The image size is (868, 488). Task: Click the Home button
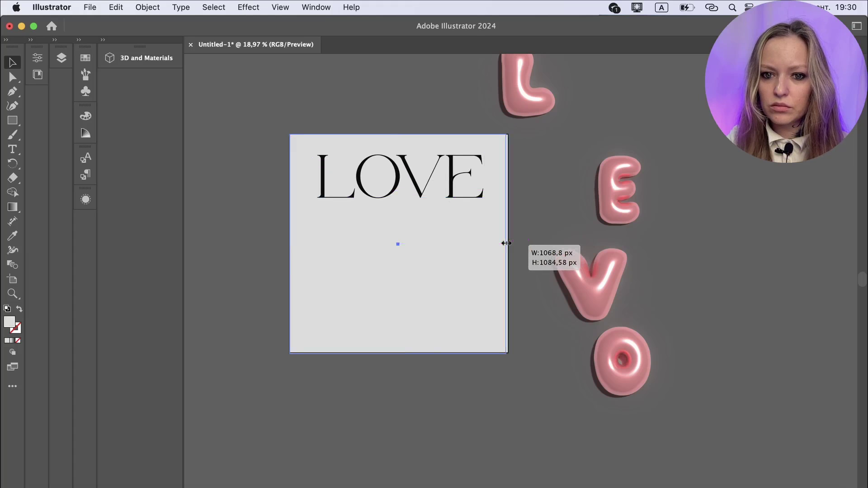coord(52,26)
